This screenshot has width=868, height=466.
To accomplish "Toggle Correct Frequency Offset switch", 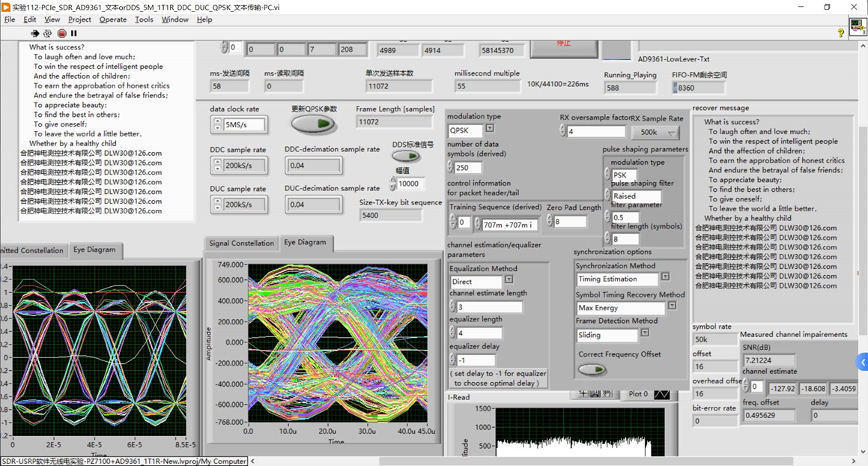I will coord(592,369).
